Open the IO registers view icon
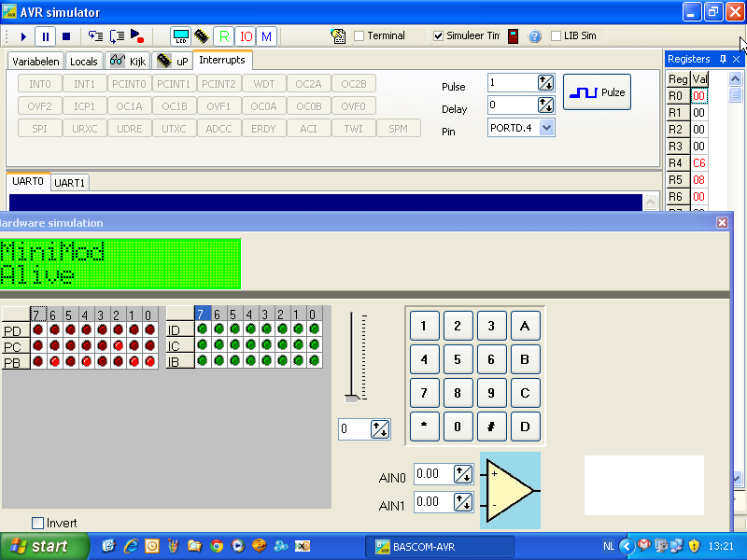The width and height of the screenshot is (747, 560). [x=246, y=36]
